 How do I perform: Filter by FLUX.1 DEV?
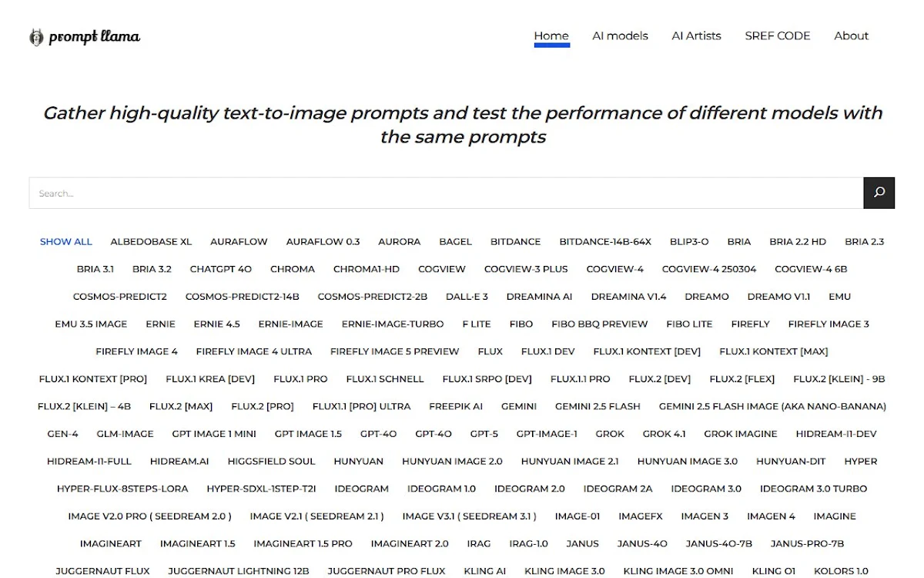pyautogui.click(x=547, y=351)
